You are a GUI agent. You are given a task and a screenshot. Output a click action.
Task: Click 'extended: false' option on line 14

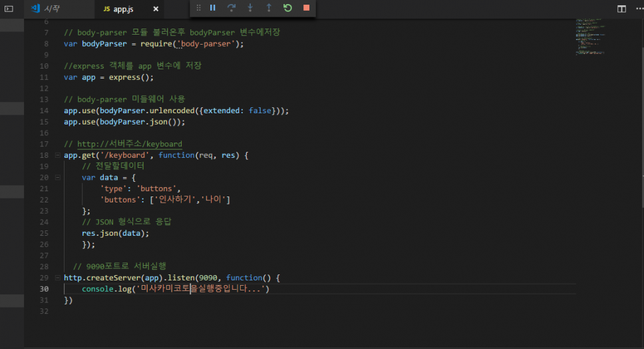[238, 111]
